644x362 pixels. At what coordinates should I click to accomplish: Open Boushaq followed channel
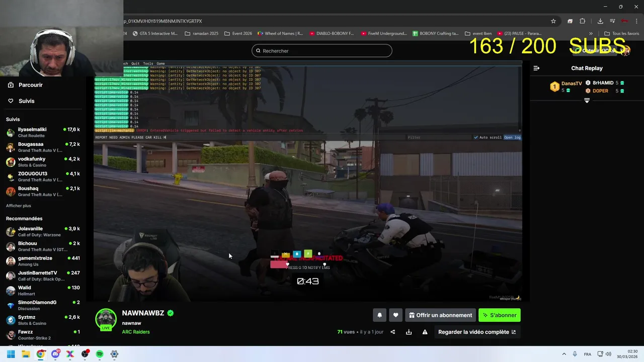[43, 191]
